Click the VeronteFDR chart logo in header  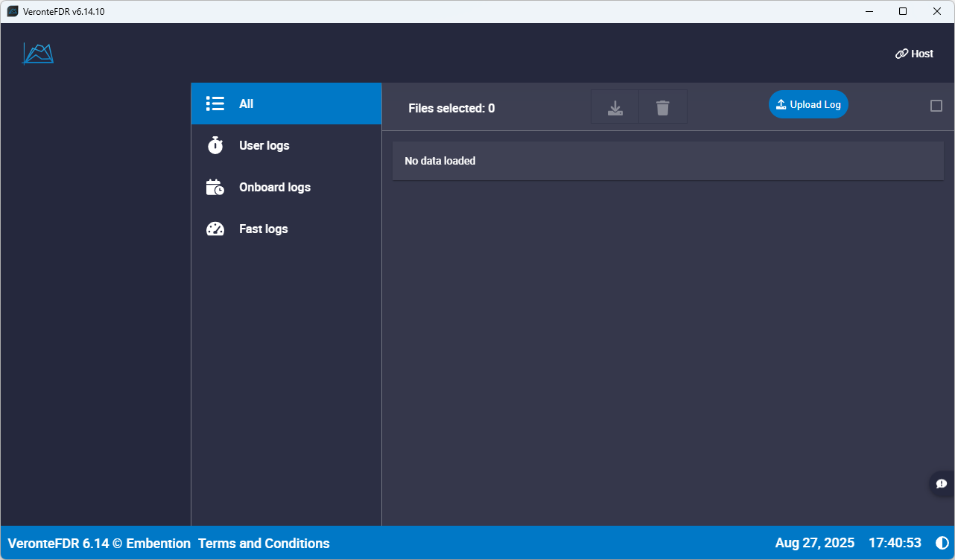pyautogui.click(x=38, y=54)
